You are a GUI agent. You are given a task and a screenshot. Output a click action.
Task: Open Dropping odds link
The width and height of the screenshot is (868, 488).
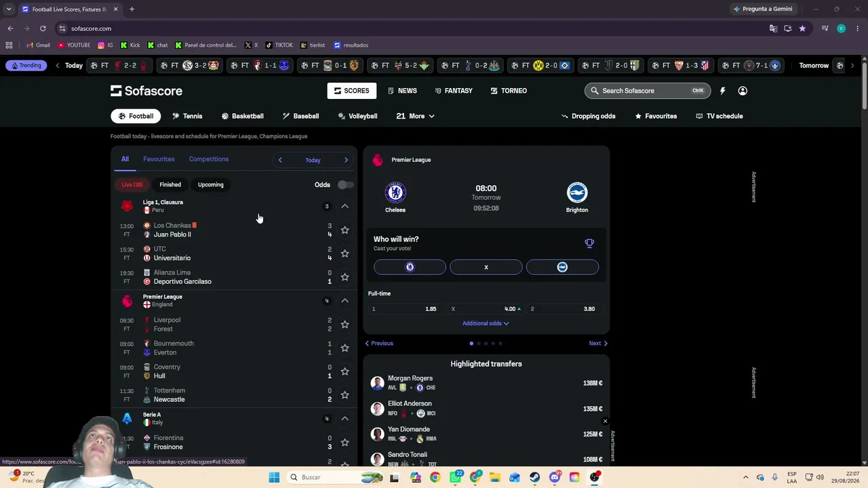click(x=588, y=116)
